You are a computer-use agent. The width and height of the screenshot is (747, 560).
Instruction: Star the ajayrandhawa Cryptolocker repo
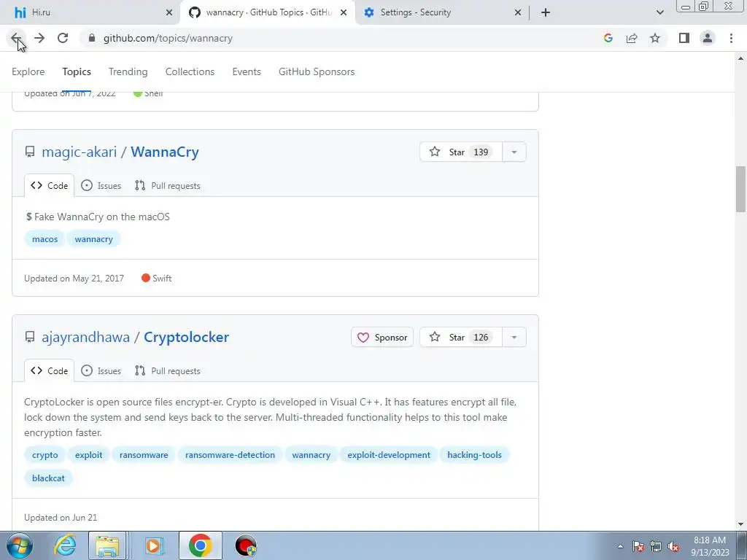pos(461,337)
